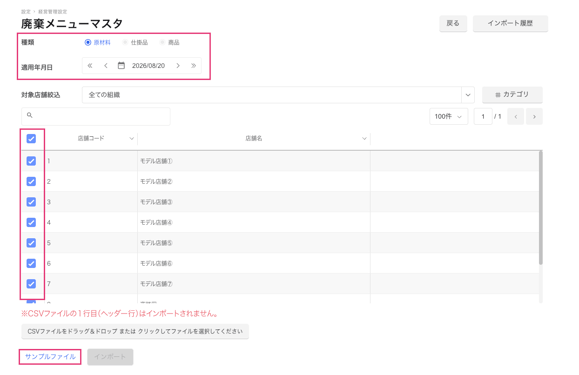Screen dimensions: 579x375
Task: Click the モデル店舗① name cell
Action: click(254, 161)
